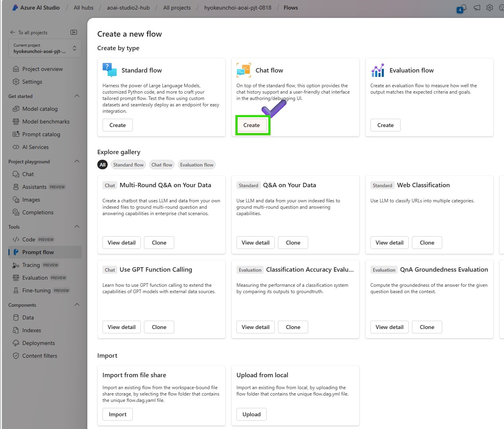Click the Prompt flow icon

[x=16, y=252]
